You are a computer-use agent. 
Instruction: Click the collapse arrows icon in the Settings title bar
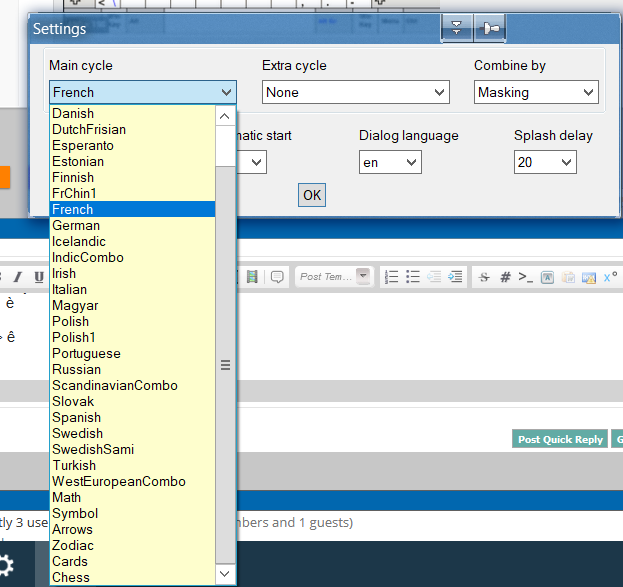tap(457, 28)
